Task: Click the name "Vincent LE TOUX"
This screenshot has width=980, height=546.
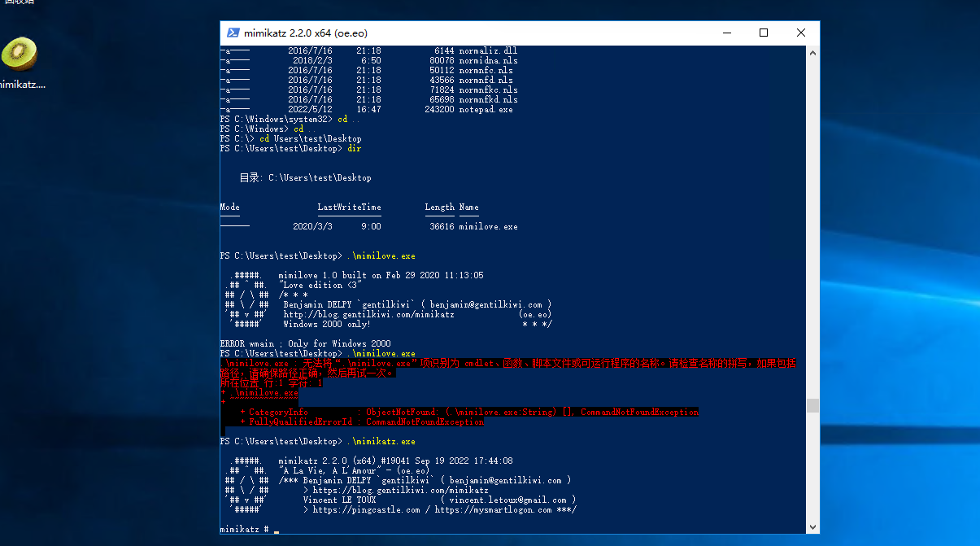Action: [x=339, y=500]
